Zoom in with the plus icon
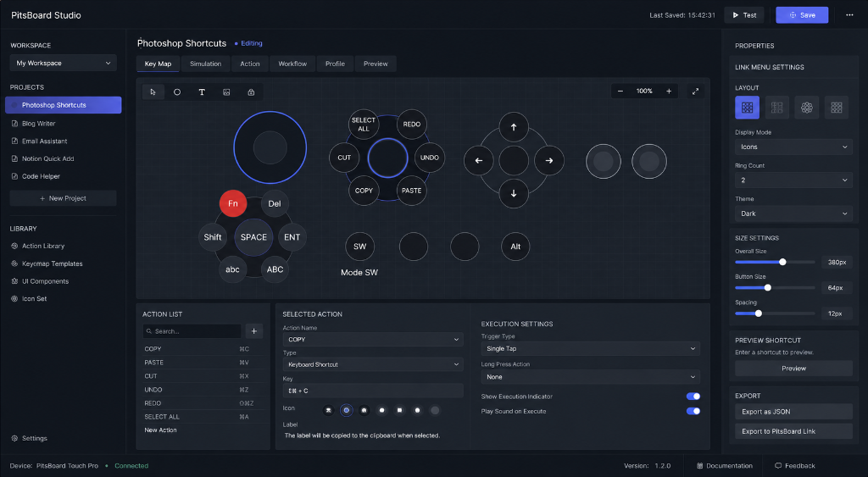The width and height of the screenshot is (868, 477). [x=669, y=92]
